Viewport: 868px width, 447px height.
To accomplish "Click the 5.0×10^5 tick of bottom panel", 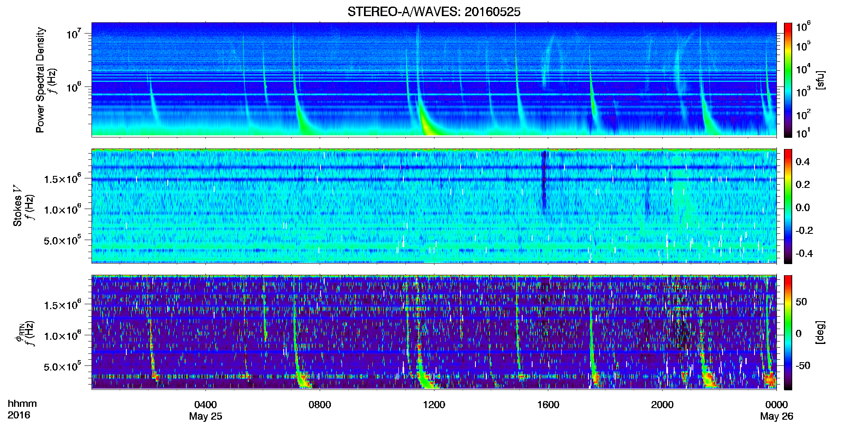I will click(x=63, y=366).
